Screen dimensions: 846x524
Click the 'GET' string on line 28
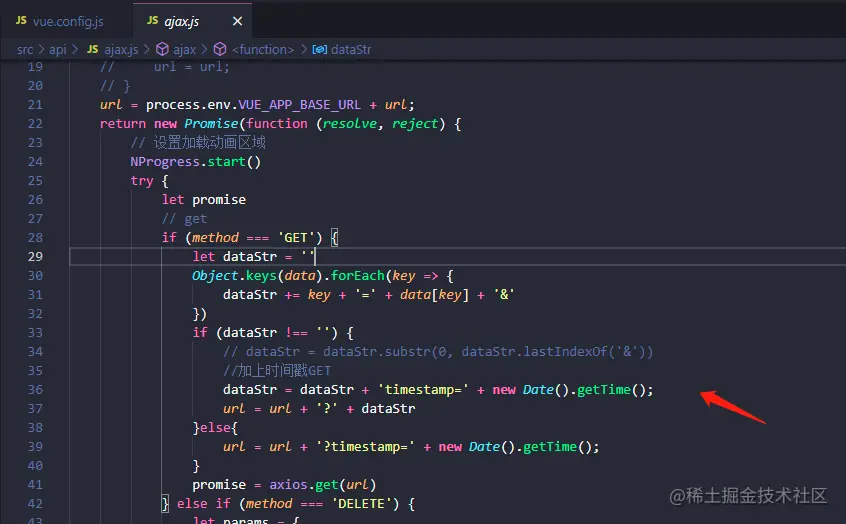click(x=296, y=237)
